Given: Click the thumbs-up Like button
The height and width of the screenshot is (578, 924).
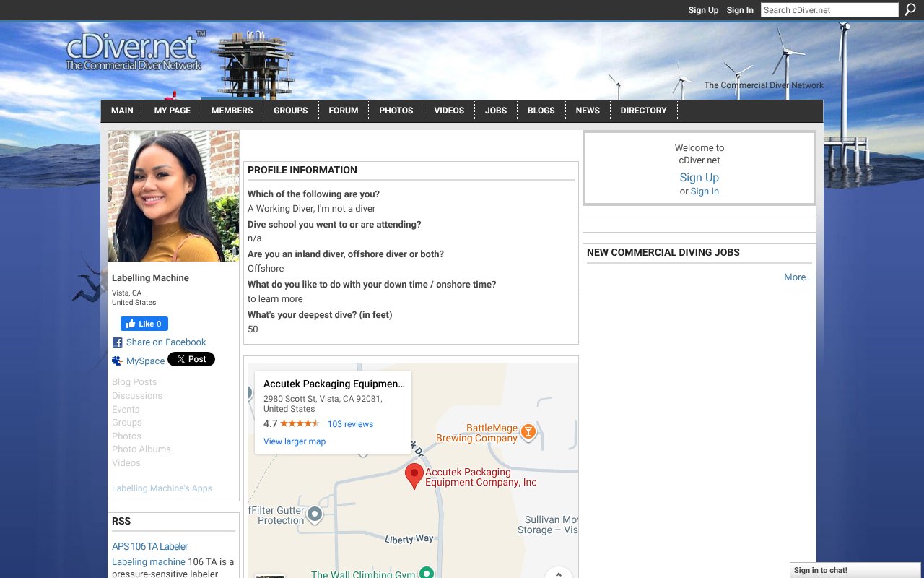Looking at the screenshot, I should 144,324.
